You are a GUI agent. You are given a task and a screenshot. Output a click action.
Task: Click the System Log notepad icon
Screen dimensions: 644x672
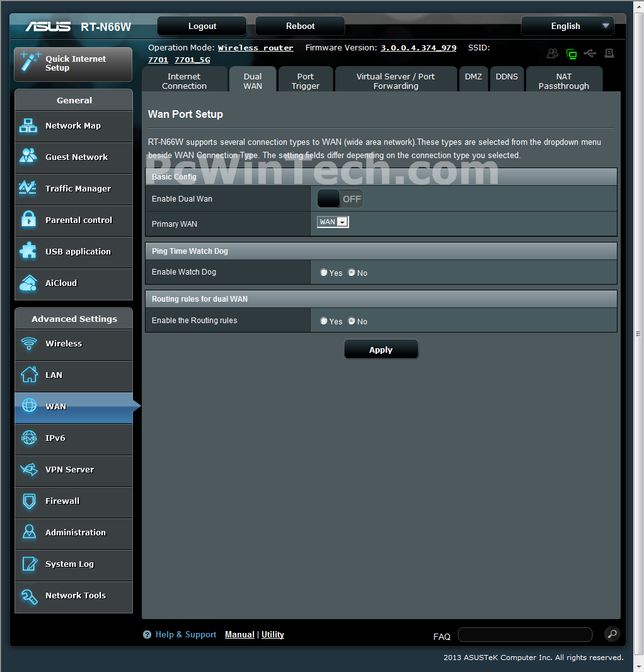click(30, 564)
